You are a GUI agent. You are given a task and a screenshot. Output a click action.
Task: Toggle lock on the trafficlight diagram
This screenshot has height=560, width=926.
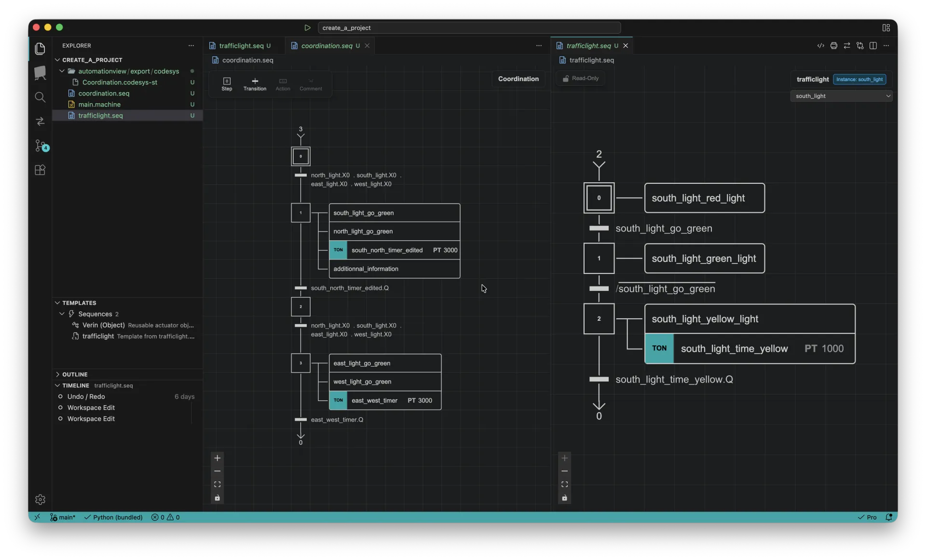pos(564,498)
